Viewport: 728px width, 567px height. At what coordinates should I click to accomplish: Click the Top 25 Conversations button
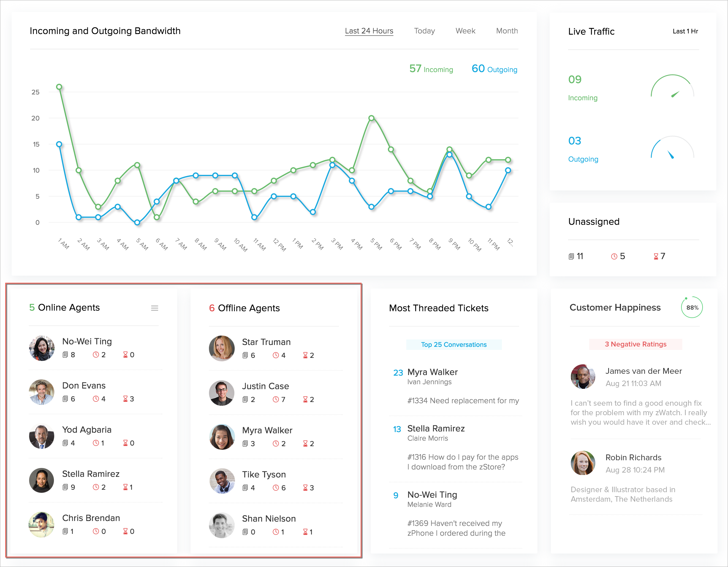click(x=454, y=345)
